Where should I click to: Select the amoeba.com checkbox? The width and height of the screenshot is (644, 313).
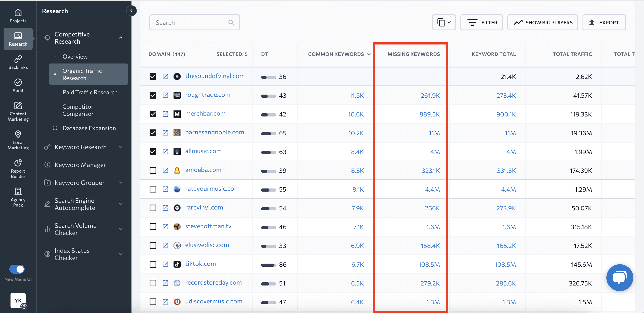click(x=153, y=170)
